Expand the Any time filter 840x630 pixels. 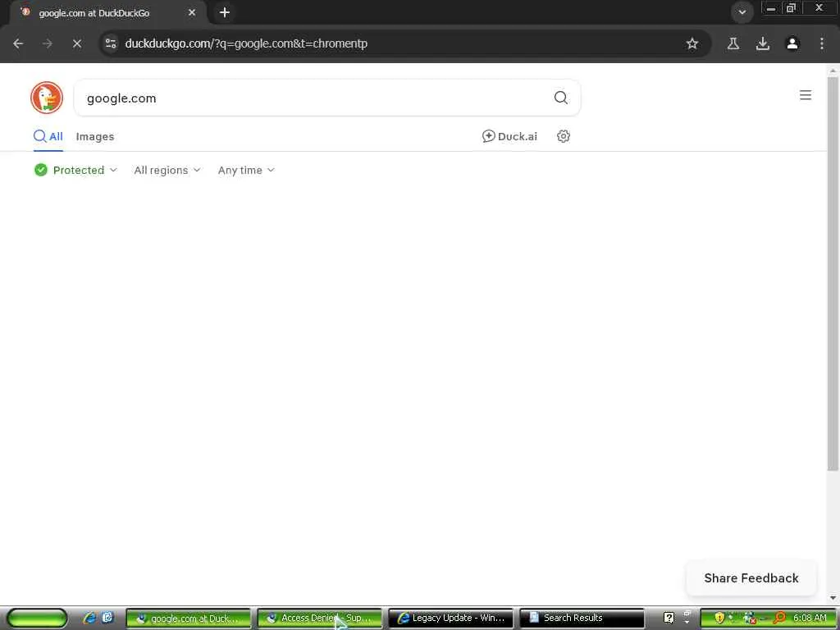[246, 170]
